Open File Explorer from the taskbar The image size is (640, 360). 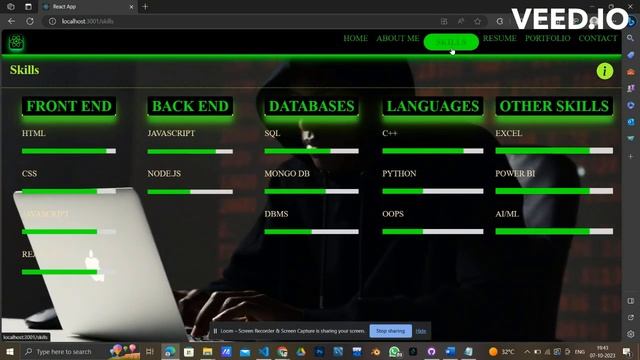coord(207,351)
